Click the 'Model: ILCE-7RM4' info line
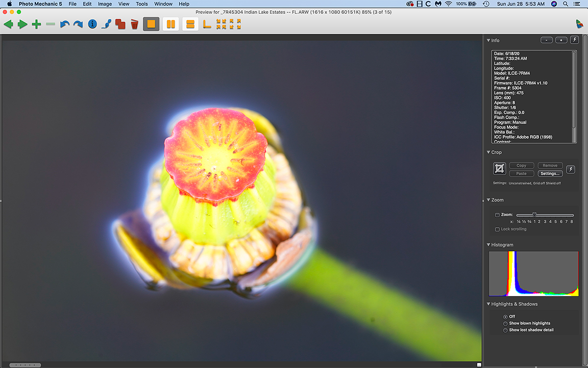This screenshot has width=588, height=368. coord(512,73)
